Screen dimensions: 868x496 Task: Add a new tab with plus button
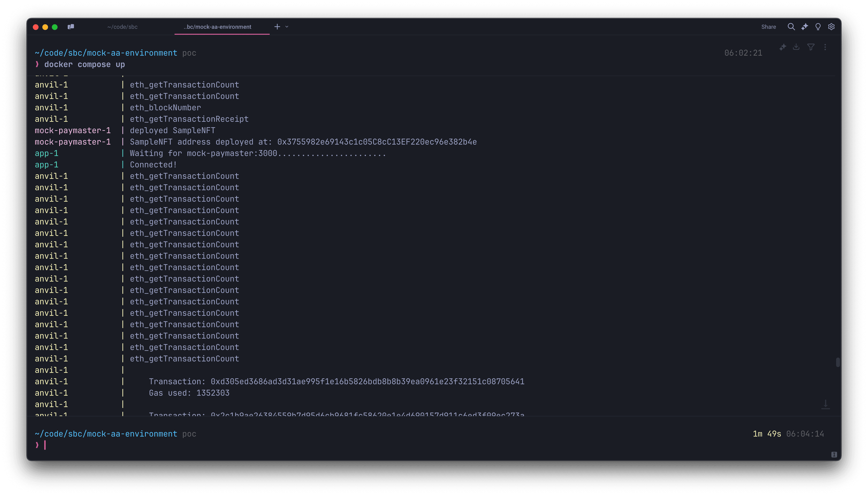pyautogui.click(x=277, y=27)
